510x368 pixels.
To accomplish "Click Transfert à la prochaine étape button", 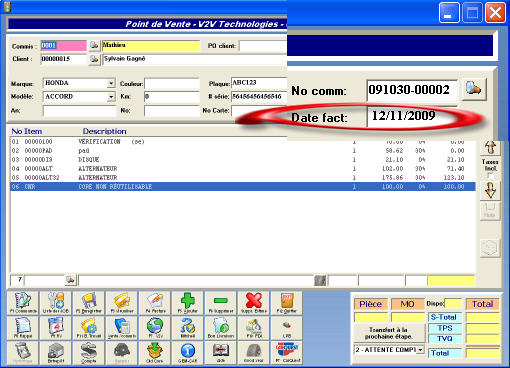I will tap(389, 333).
